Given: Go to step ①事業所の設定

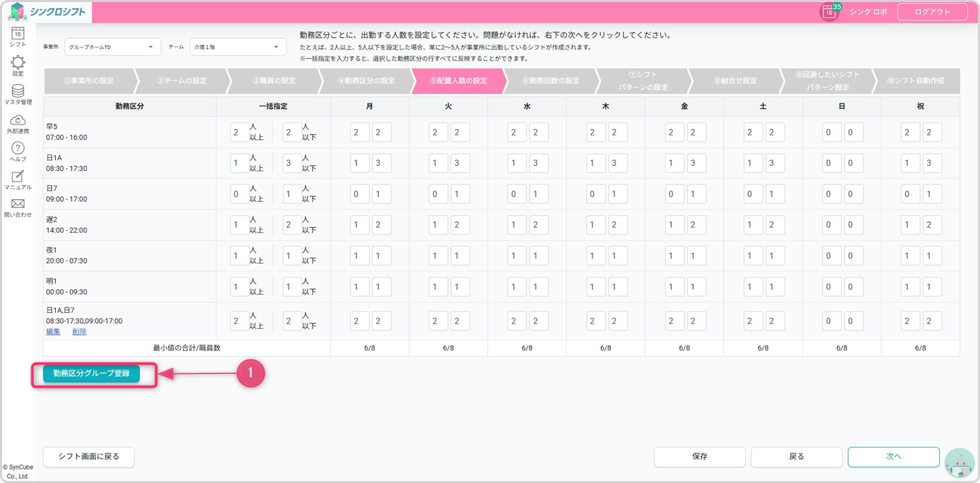Looking at the screenshot, I should (88, 81).
